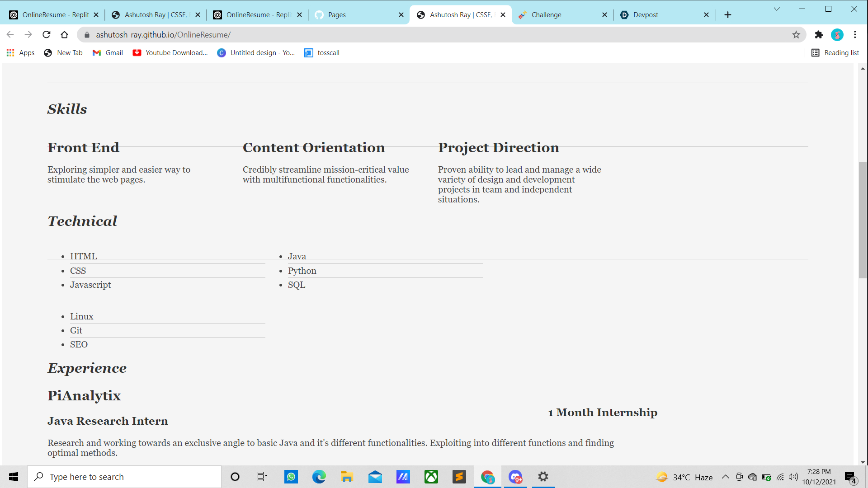Open WhatsApp from the taskbar

[291, 477]
